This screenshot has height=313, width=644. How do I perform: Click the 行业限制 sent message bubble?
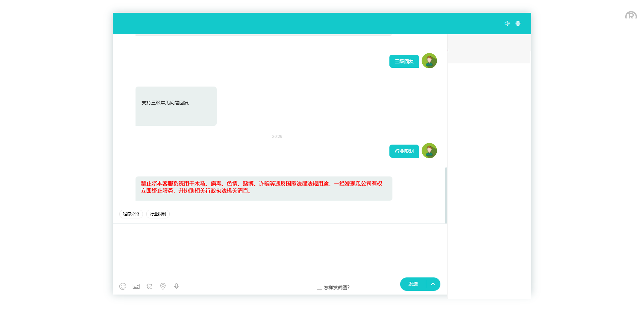point(404,151)
